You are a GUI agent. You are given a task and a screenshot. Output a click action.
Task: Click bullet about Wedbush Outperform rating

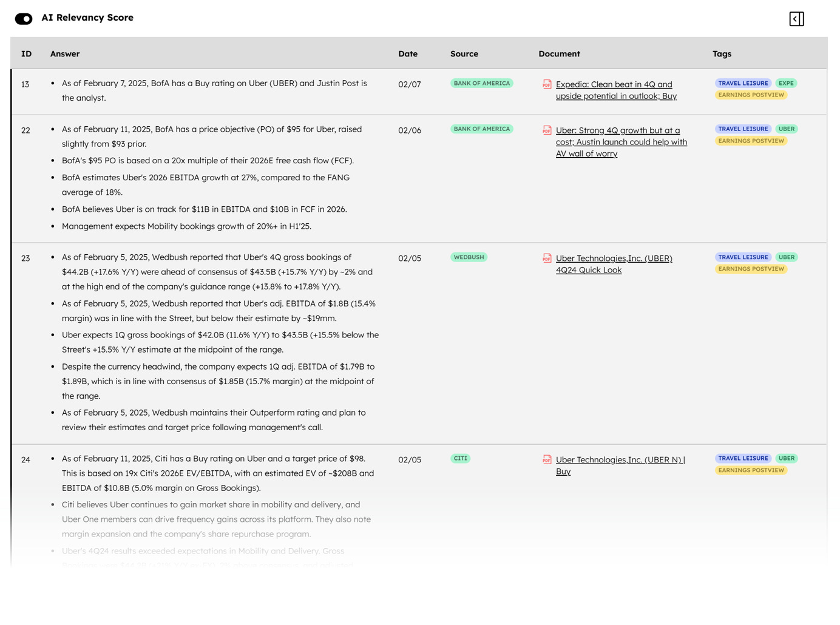click(x=214, y=420)
